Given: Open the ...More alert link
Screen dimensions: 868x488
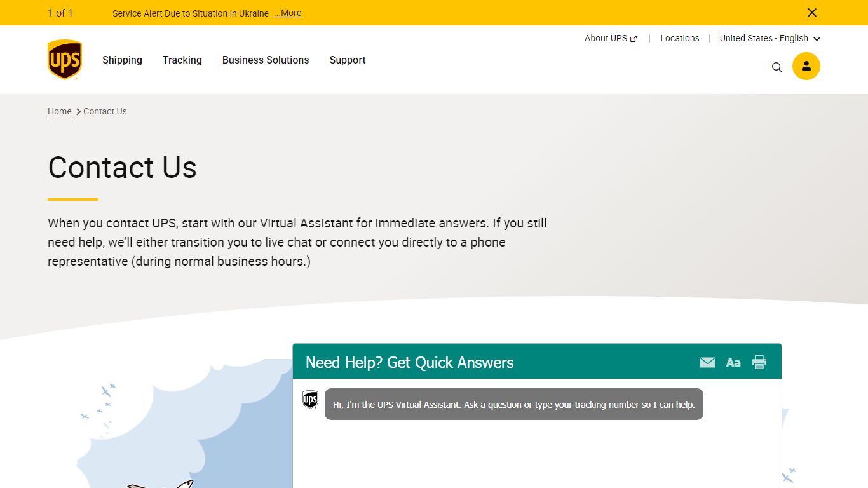Looking at the screenshot, I should pyautogui.click(x=287, y=13).
